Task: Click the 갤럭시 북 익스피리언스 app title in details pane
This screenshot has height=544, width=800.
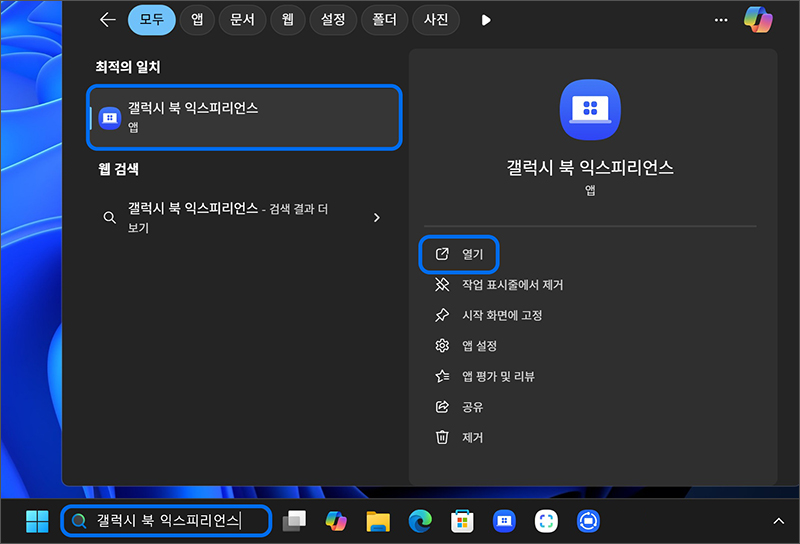Action: [x=590, y=167]
